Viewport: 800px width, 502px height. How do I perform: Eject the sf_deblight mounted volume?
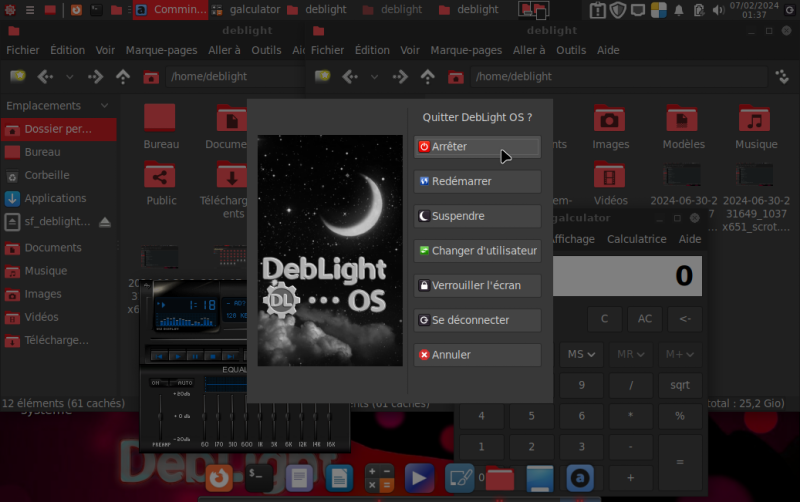click(105, 222)
